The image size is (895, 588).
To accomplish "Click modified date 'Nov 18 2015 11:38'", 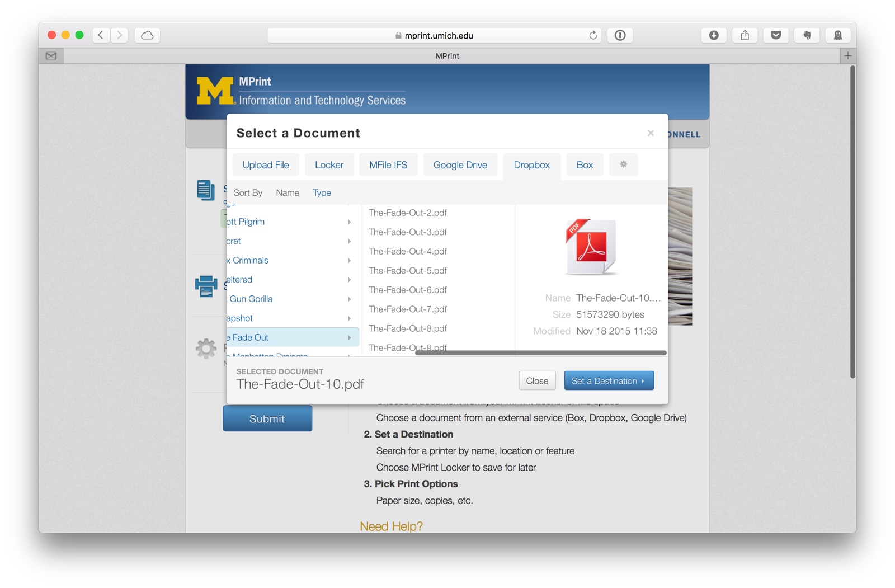I will coord(616,331).
